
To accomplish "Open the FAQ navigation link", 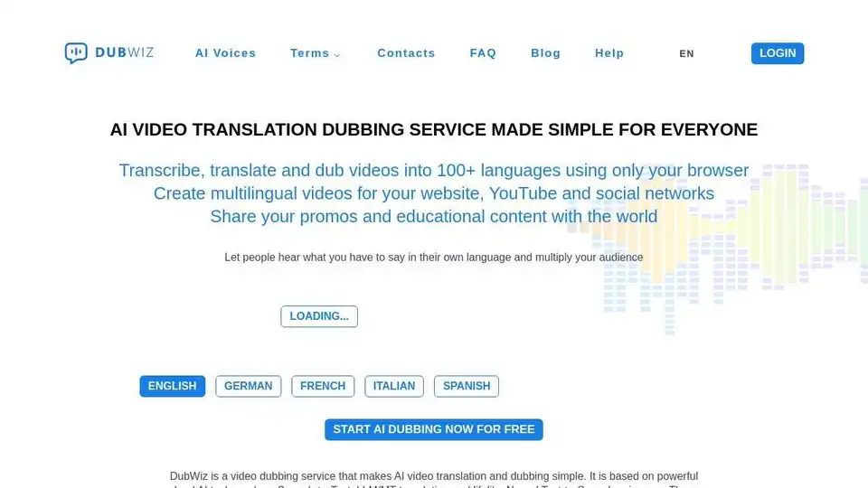I will (x=483, y=53).
